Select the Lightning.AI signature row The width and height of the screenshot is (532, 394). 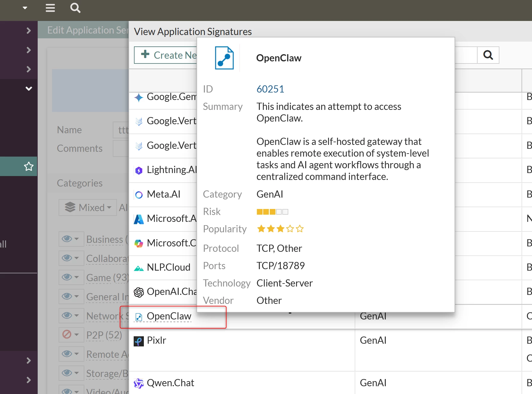172,170
